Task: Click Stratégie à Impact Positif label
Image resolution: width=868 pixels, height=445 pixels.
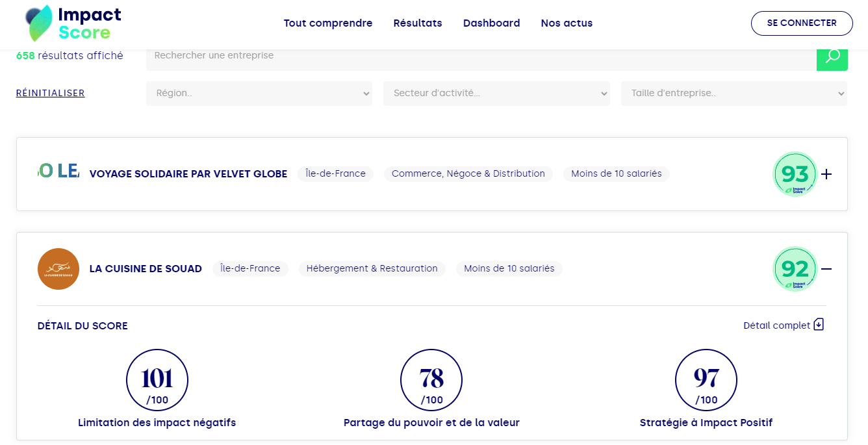Action: pyautogui.click(x=706, y=423)
